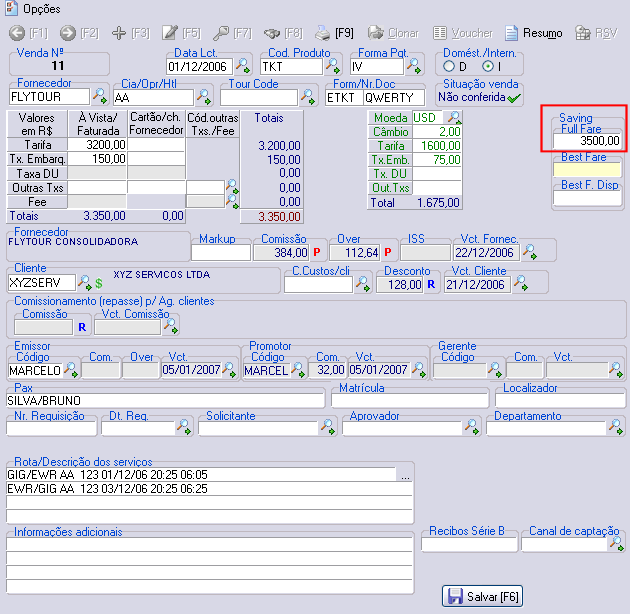Open lookup next to Canal de captação
630x614 pixels.
(x=616, y=544)
